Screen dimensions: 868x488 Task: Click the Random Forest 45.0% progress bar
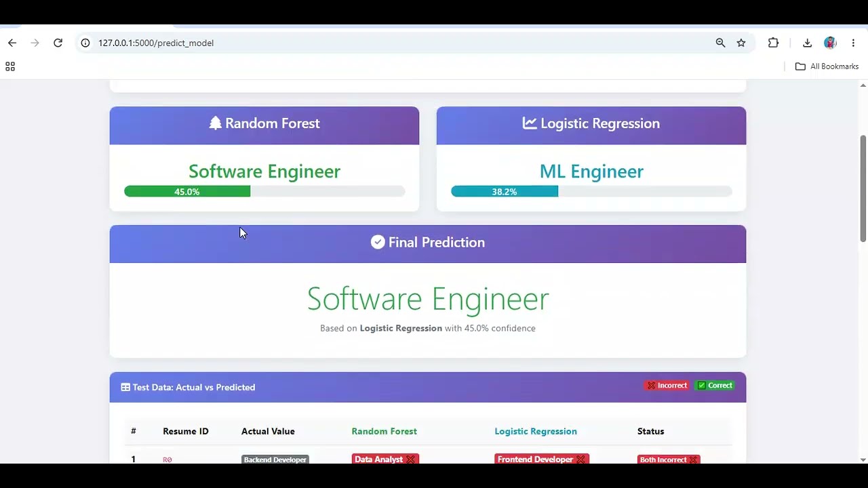tap(264, 192)
